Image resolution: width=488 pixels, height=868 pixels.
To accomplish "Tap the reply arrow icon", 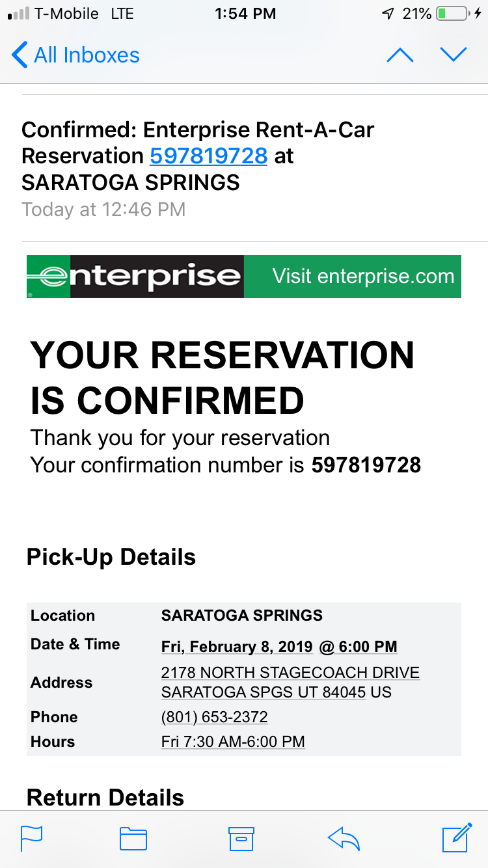I will (x=344, y=839).
